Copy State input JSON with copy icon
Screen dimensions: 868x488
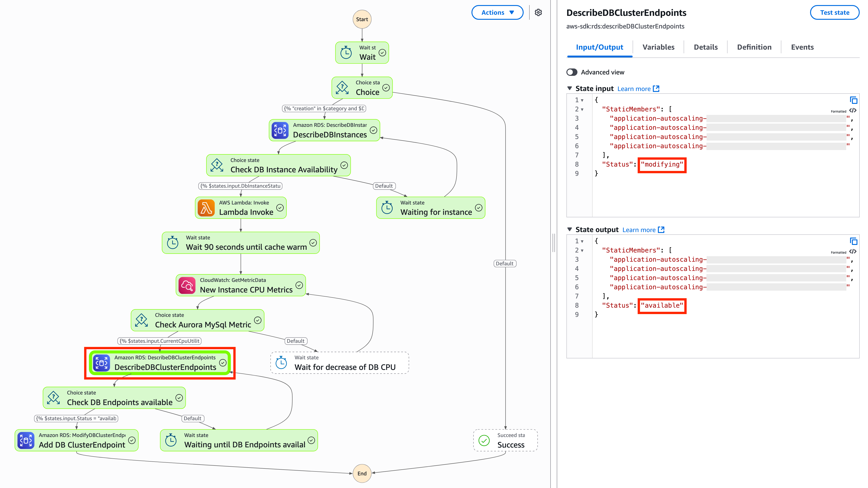coord(853,100)
